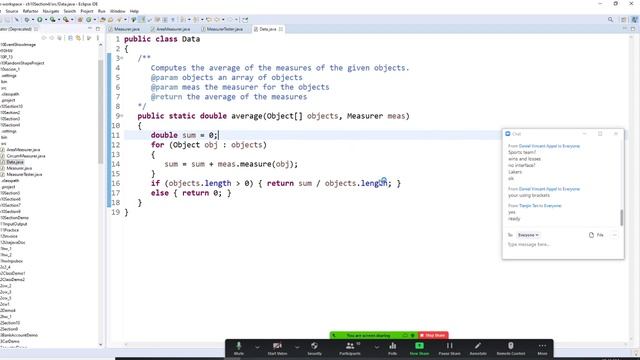Click the Mute microphone icon in Zoom toolbar
640x360 pixels.
pos(239,346)
